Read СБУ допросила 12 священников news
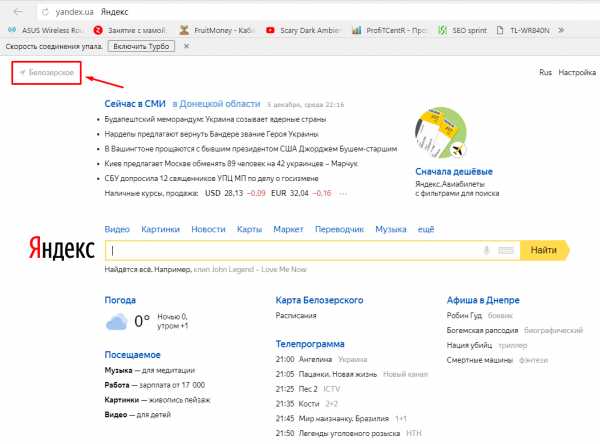 (211, 178)
